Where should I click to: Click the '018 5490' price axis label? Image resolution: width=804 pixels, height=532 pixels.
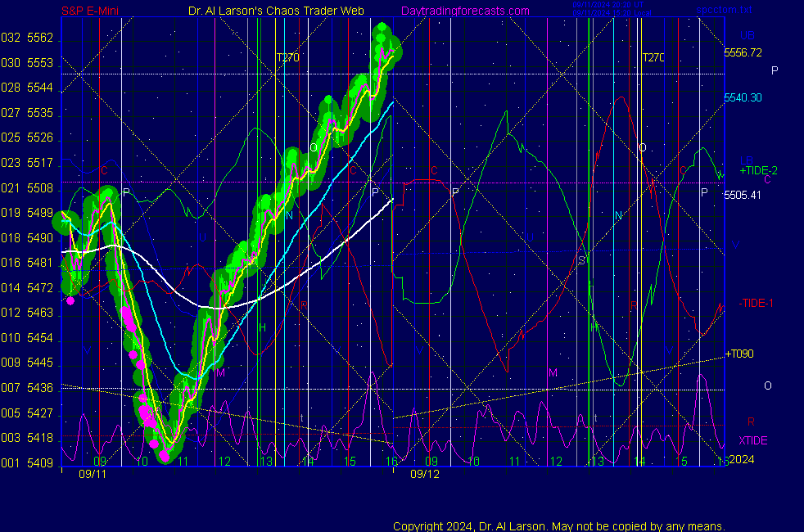coord(27,238)
